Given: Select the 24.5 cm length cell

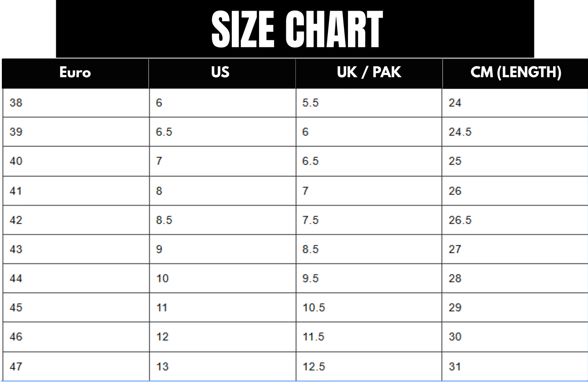Looking at the screenshot, I should (x=460, y=132).
